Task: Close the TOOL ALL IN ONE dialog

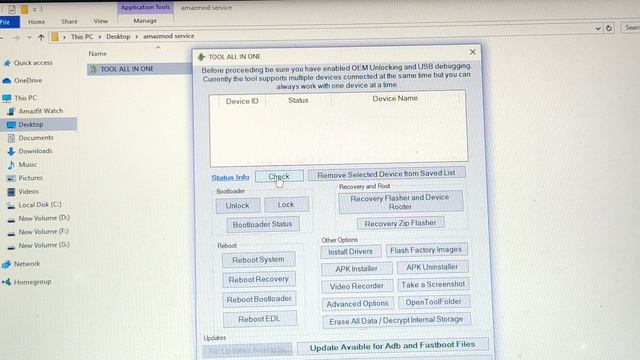Action: (x=473, y=52)
